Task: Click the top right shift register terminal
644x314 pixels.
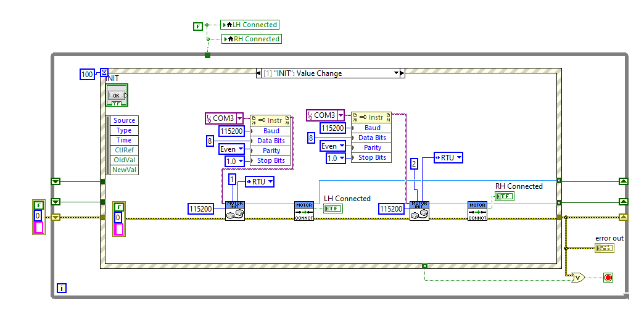Action: pos(624,181)
